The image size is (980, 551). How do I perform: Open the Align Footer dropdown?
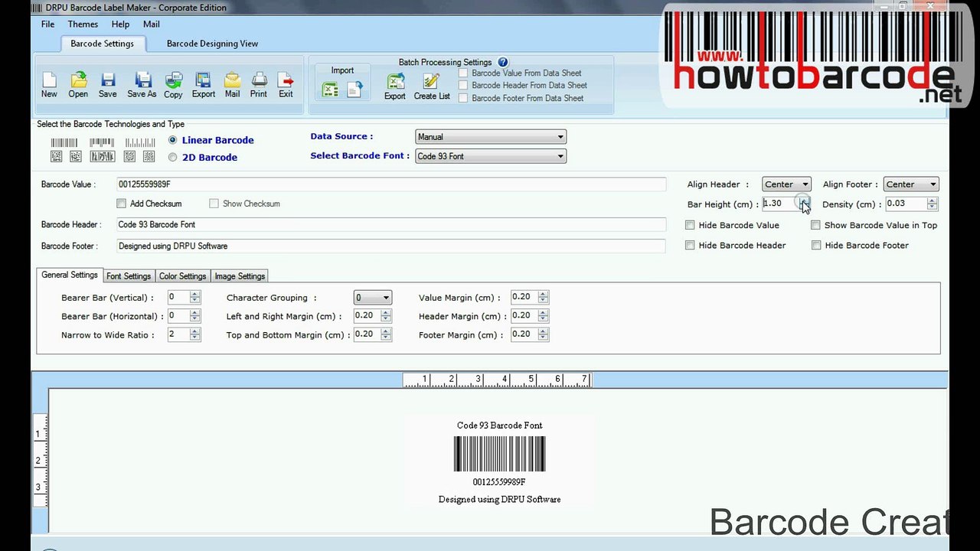tap(911, 184)
